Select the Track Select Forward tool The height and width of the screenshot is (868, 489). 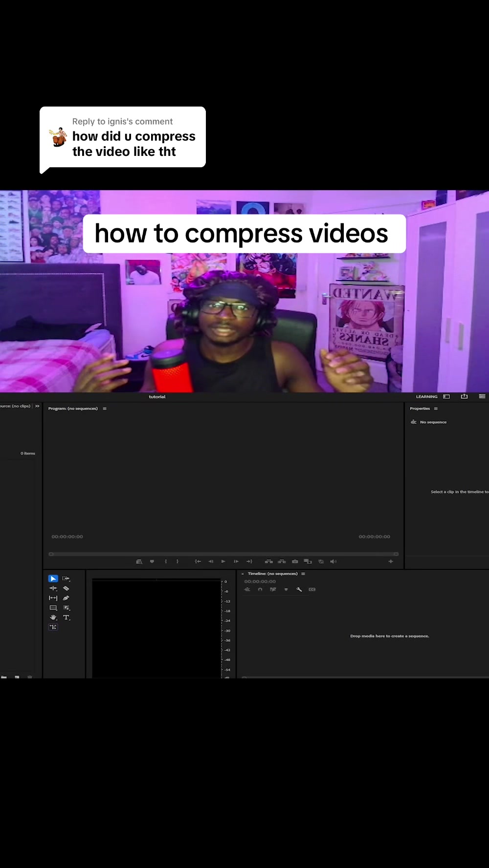pos(66,579)
